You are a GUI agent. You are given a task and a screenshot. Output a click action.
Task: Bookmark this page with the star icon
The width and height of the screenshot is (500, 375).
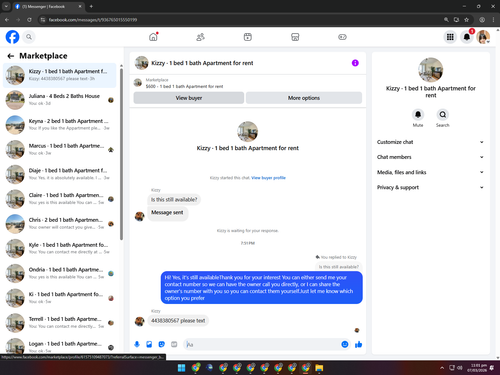tap(467, 20)
